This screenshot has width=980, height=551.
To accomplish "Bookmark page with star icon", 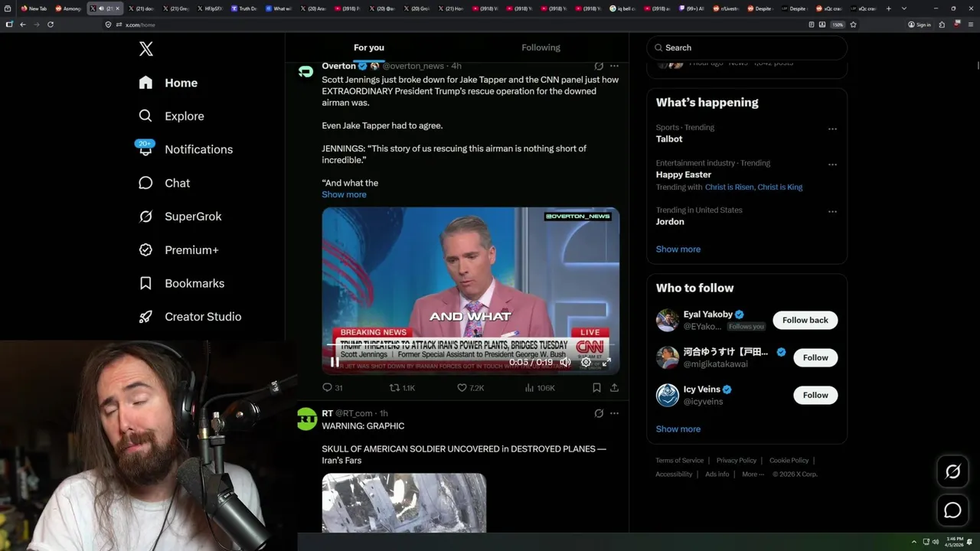I will [853, 24].
